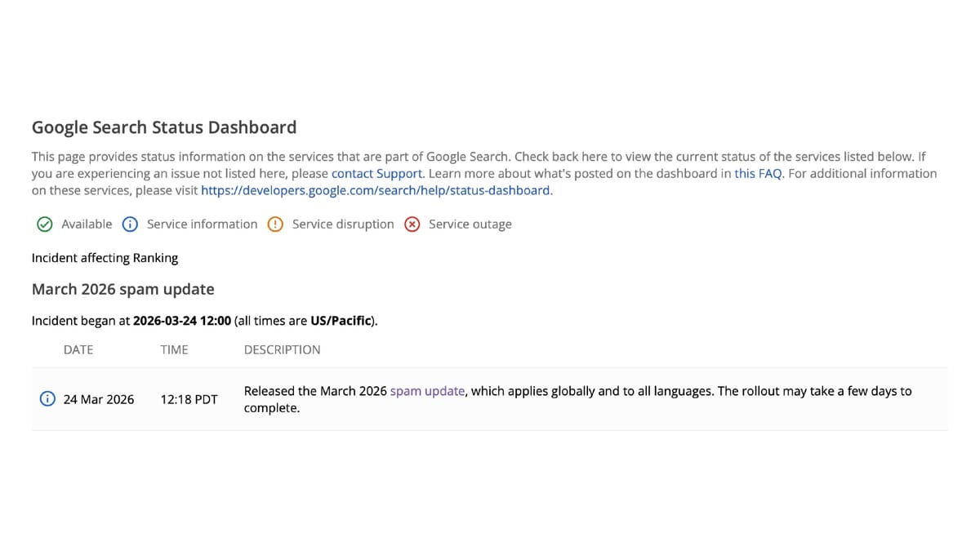Open this FAQ link

[758, 173]
